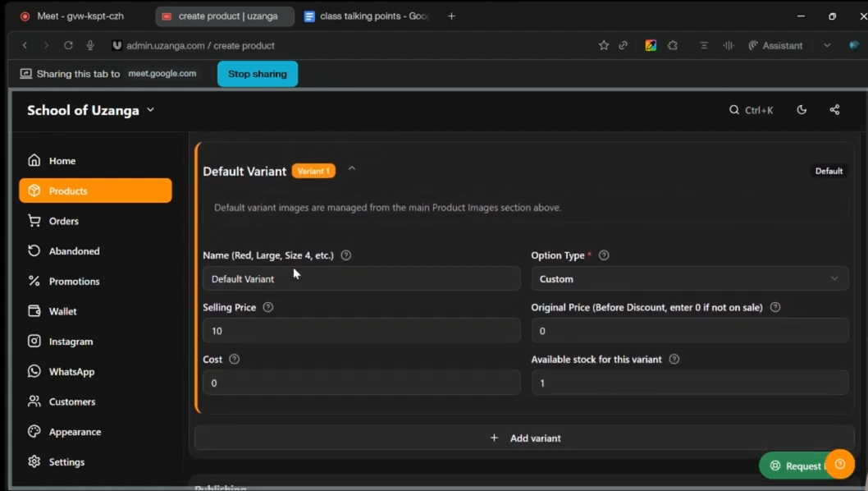
Task: Collapse the Default Variant section
Action: tap(351, 168)
